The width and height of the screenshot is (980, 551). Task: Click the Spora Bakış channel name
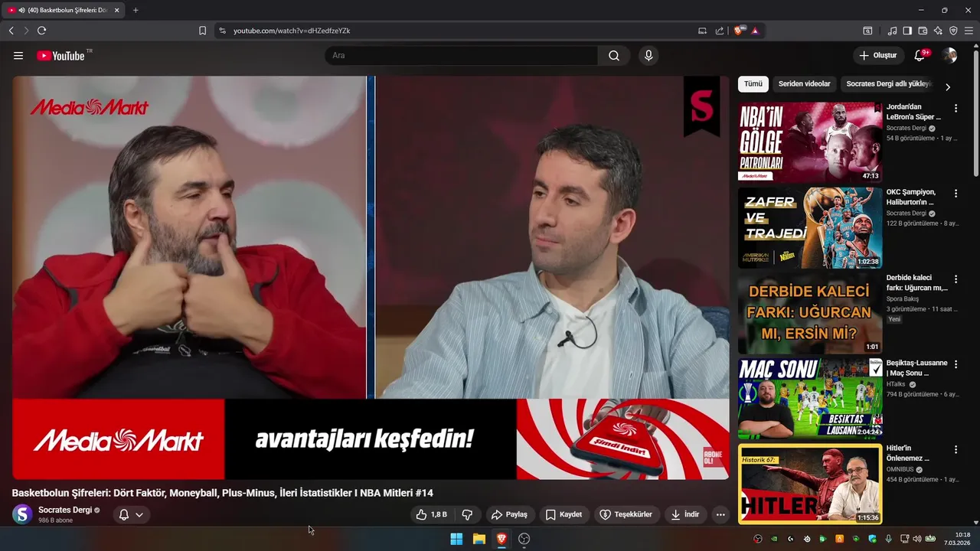coord(903,298)
